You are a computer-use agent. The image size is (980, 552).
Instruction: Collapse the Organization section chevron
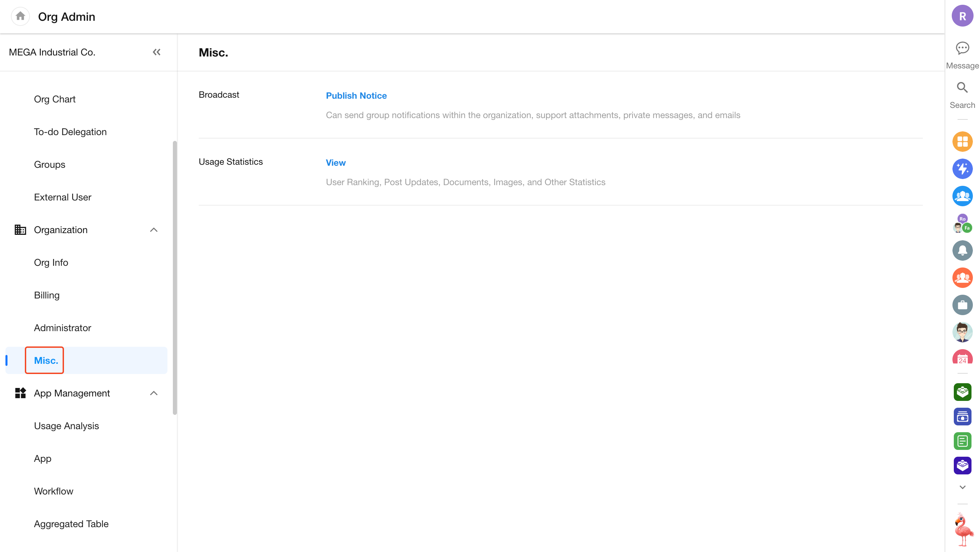tap(154, 230)
